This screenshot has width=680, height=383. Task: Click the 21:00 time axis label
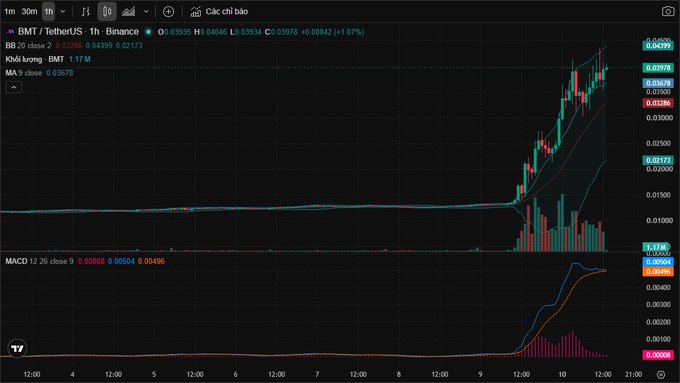pyautogui.click(x=633, y=374)
